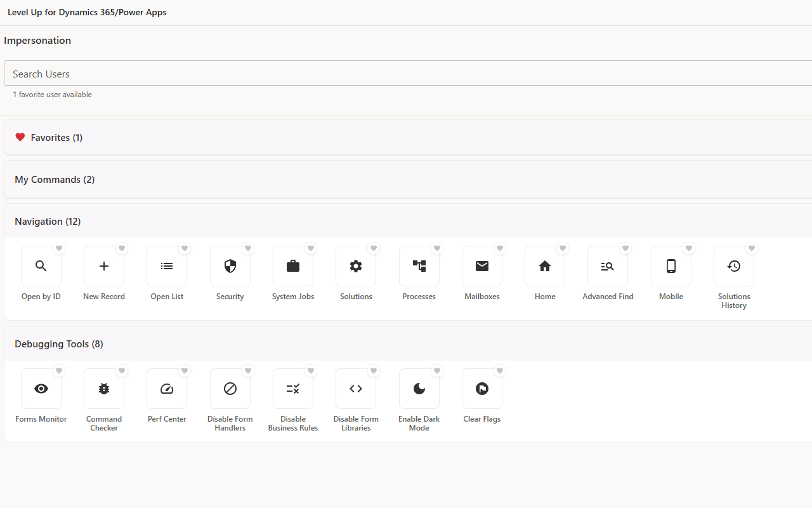The width and height of the screenshot is (812, 508).
Task: Click the Impersonation heading
Action: coord(37,41)
